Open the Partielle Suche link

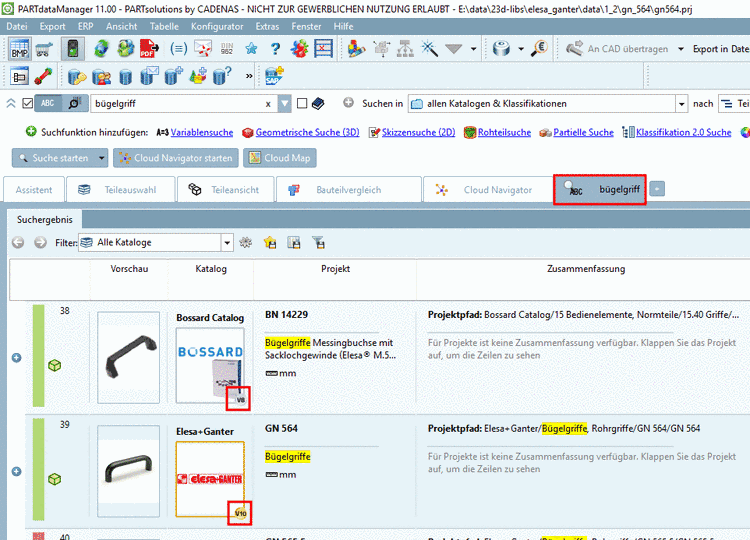[x=583, y=132]
